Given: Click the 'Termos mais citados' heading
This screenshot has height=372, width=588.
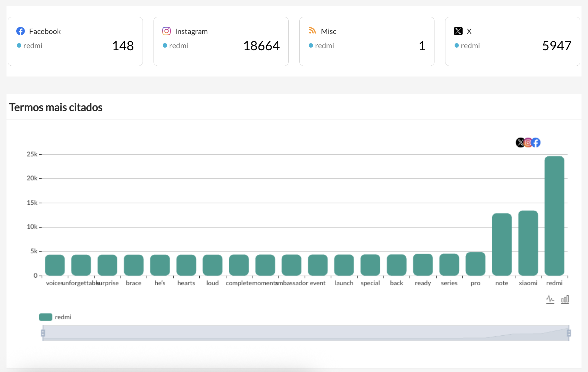Looking at the screenshot, I should coord(56,107).
